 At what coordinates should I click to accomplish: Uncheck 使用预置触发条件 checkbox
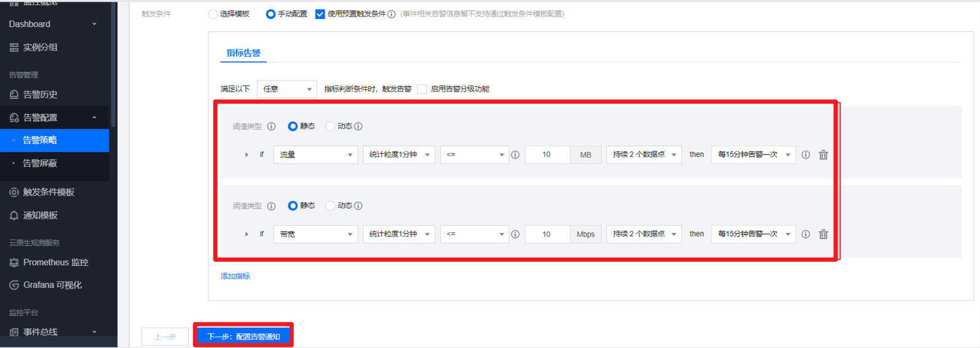coord(320,14)
